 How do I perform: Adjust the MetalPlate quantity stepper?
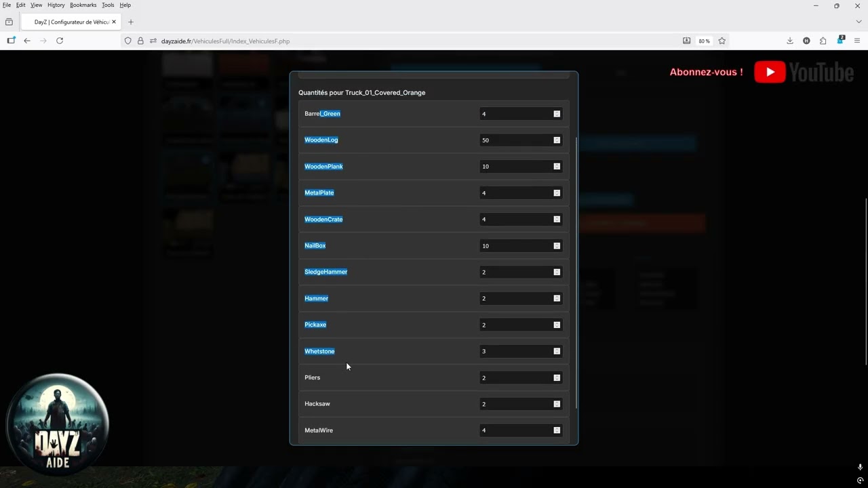point(557,193)
